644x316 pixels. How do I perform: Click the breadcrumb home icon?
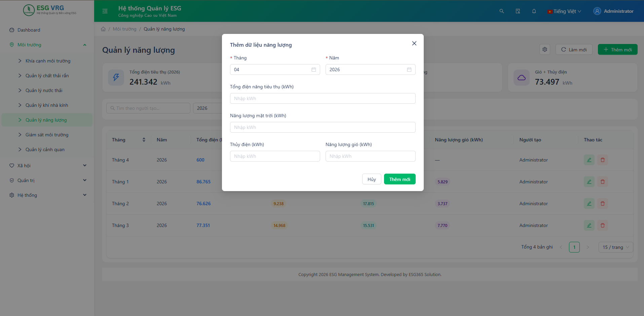(103, 29)
